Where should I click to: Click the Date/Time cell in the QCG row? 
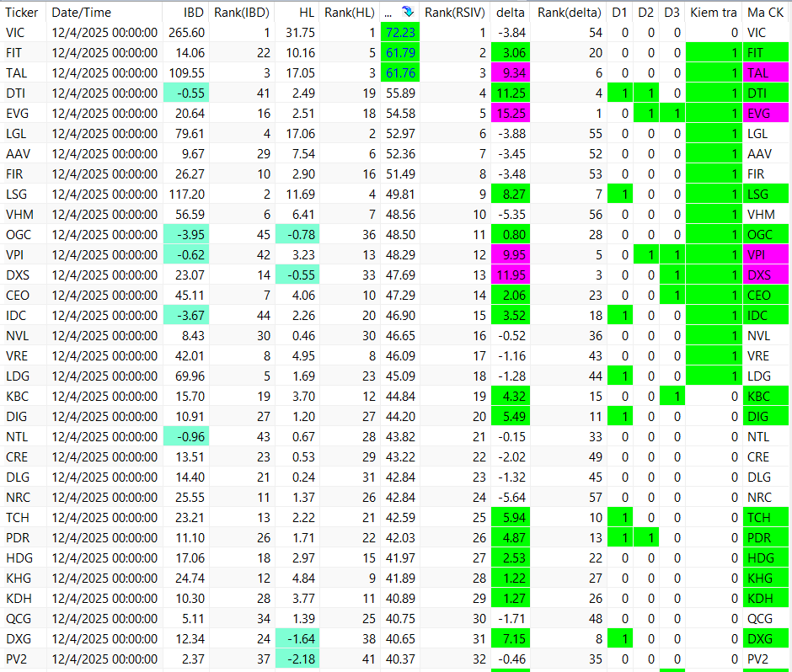tap(104, 618)
